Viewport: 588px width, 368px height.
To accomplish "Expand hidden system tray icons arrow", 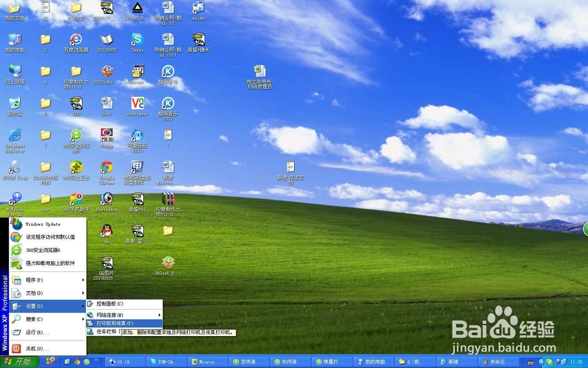I will [542, 362].
